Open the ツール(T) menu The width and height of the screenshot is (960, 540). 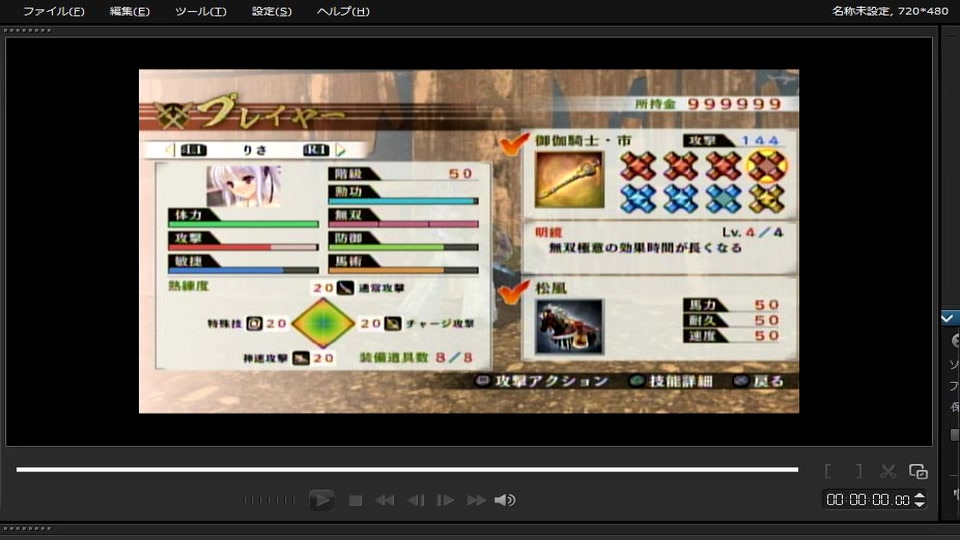[200, 11]
